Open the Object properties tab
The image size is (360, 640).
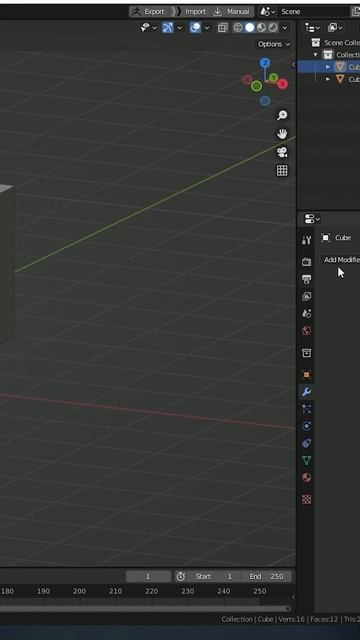coord(307,374)
